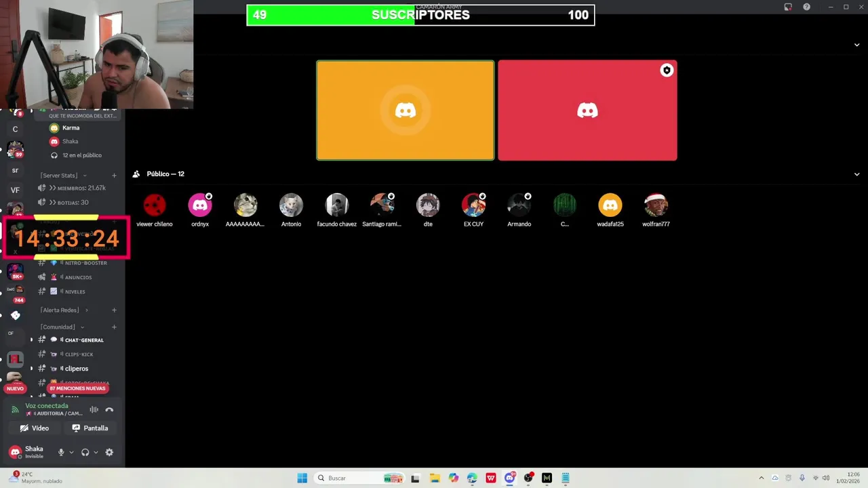
Task: Toggle noise suppression waveform icon
Action: [x=94, y=409]
